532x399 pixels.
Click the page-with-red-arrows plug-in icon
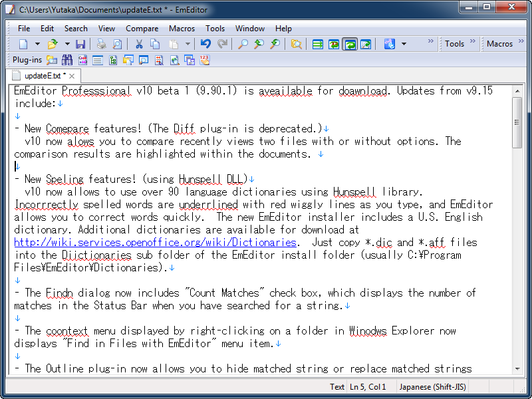159,60
